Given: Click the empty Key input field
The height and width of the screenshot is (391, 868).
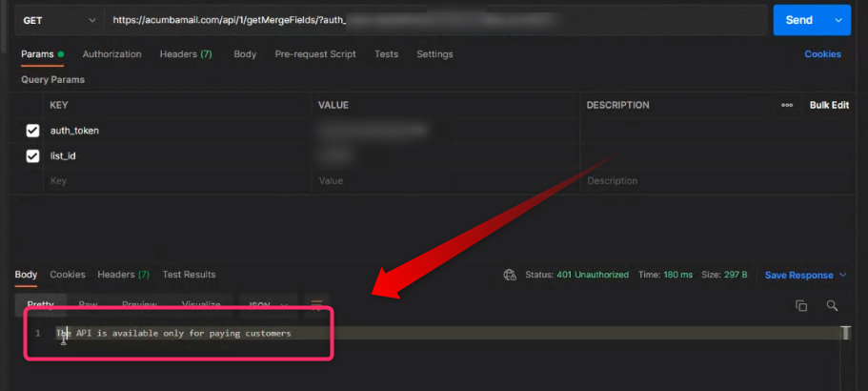Looking at the screenshot, I should pyautogui.click(x=176, y=180).
